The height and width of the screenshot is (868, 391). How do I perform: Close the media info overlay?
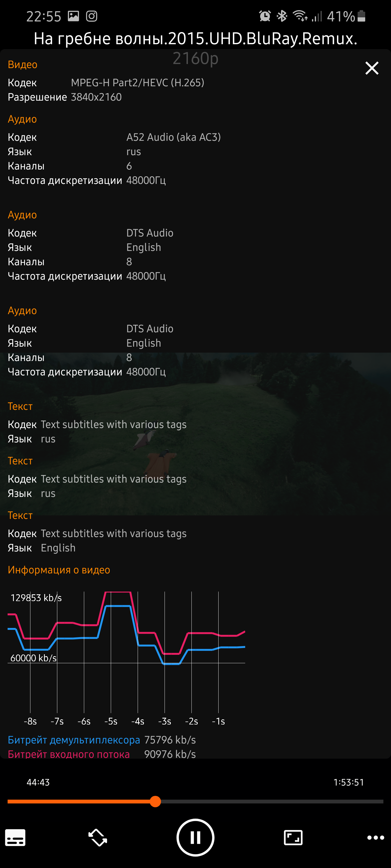pos(372,68)
